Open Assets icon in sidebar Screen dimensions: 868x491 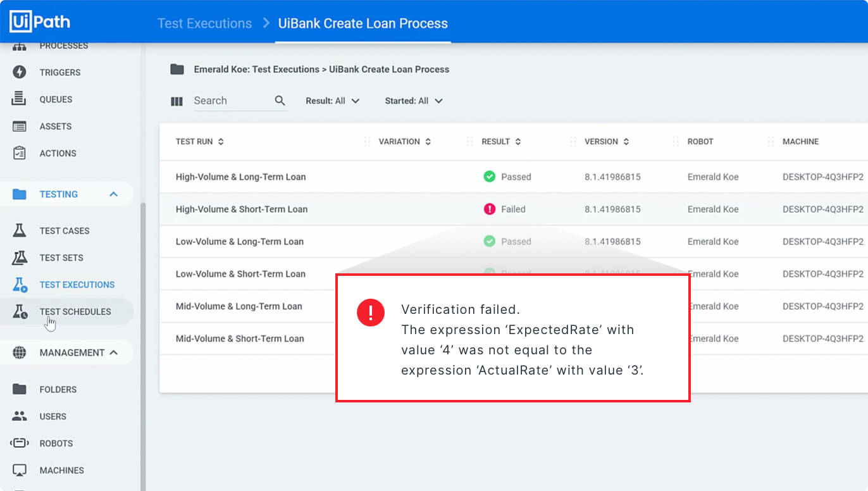[x=20, y=126]
